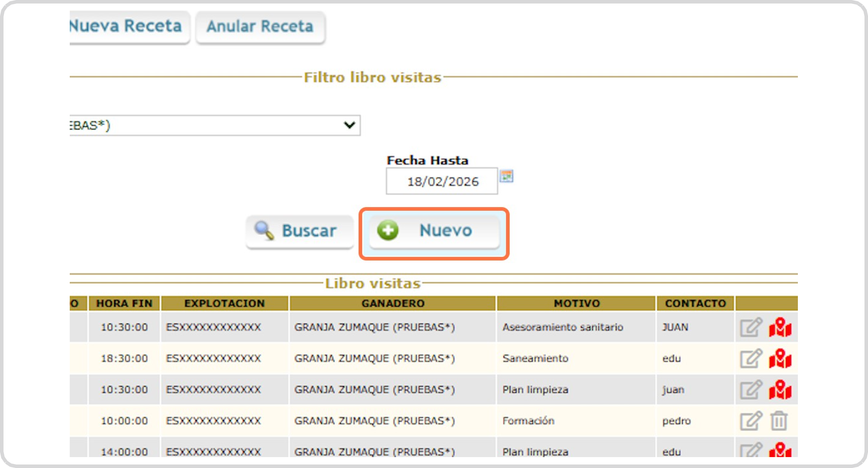
Task: Click the CONTACTO column header
Action: tap(695, 303)
